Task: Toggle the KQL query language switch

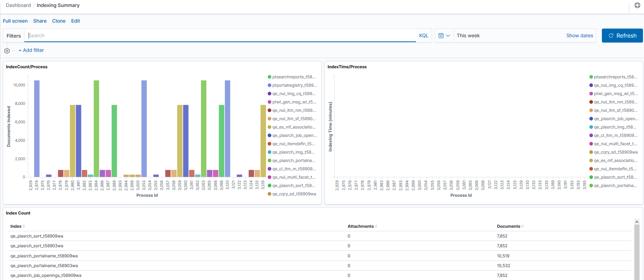Action: (424, 36)
